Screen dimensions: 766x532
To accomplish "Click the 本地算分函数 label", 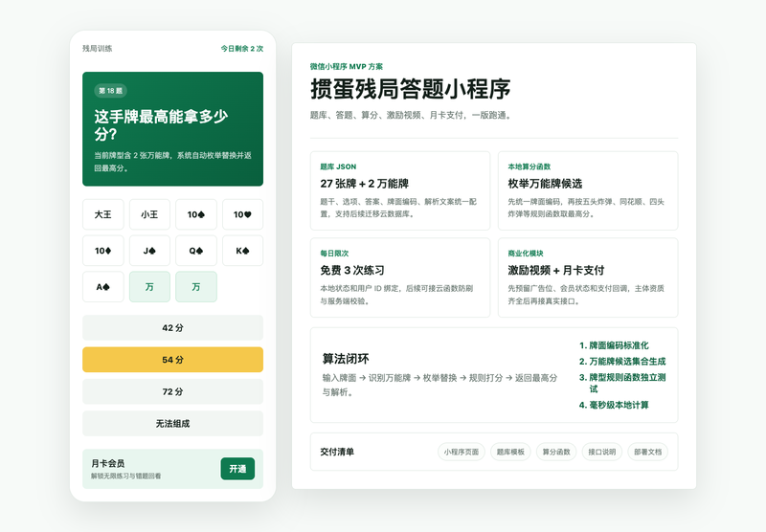I will point(529,166).
